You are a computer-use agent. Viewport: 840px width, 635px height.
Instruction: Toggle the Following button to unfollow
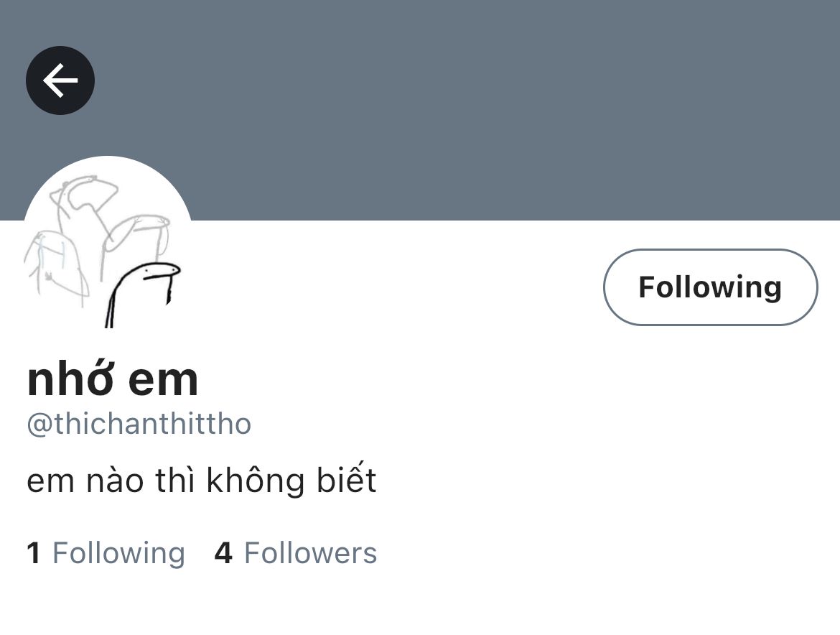coord(710,287)
